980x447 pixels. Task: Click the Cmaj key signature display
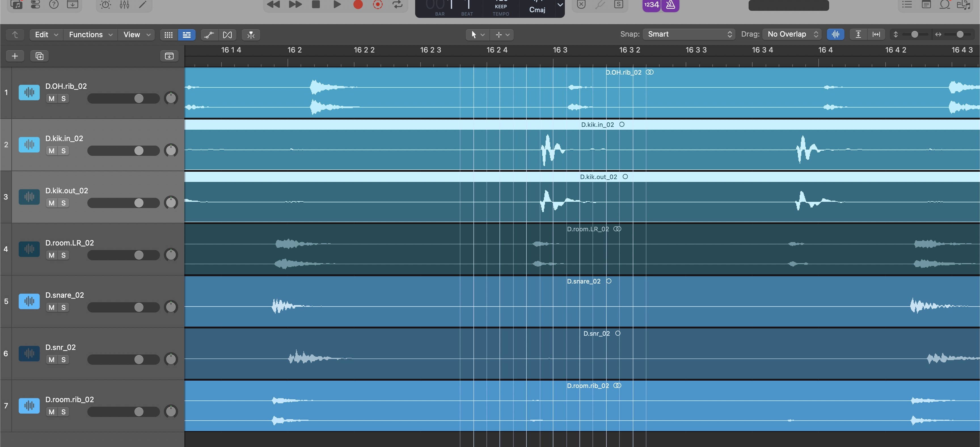click(x=537, y=10)
